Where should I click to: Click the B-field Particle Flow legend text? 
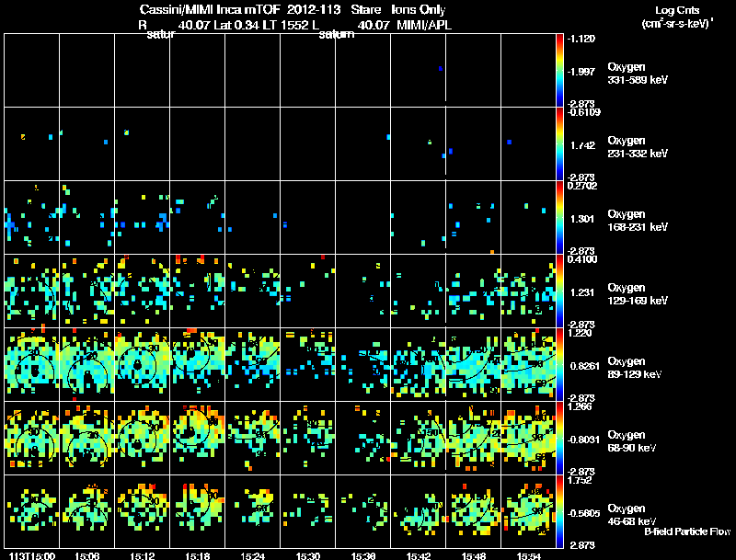[687, 531]
